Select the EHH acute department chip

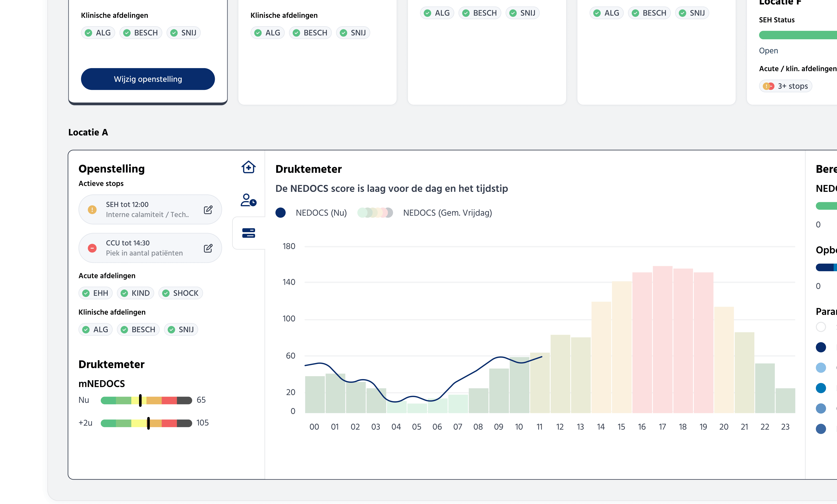point(96,293)
